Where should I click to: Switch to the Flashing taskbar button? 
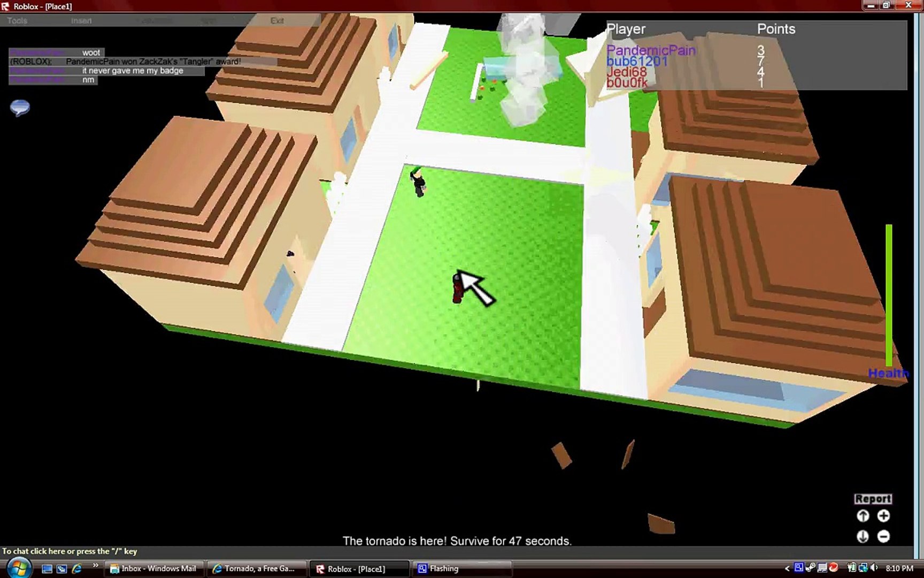tap(461, 569)
